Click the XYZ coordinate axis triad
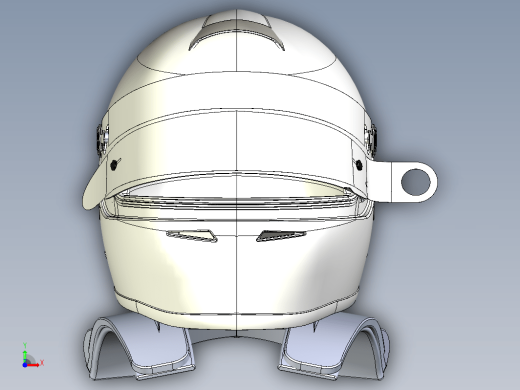The width and height of the screenshot is (520, 390). pos(32,355)
